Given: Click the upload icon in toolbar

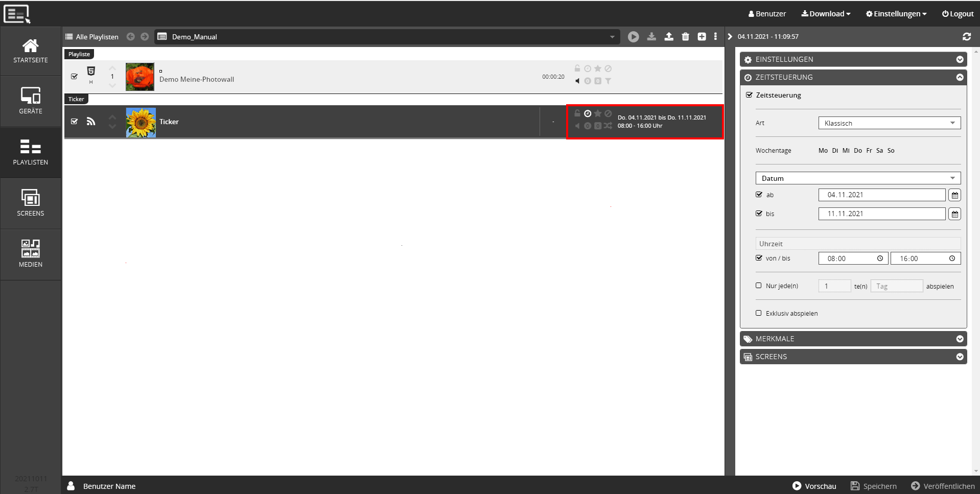Looking at the screenshot, I should [x=668, y=37].
